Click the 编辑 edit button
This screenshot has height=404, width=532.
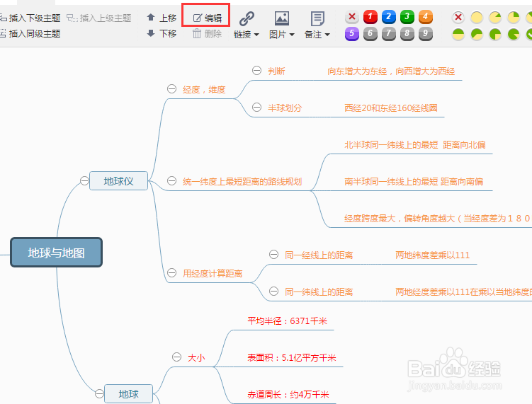(x=207, y=18)
